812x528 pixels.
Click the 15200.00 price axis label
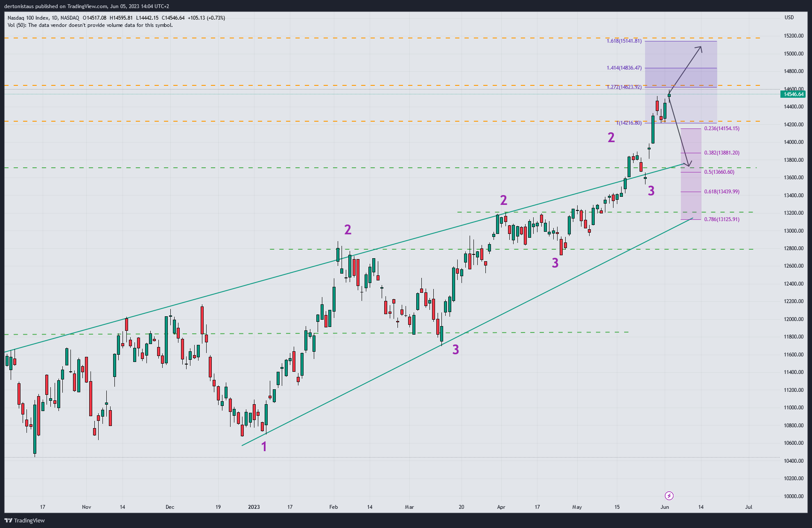point(793,36)
